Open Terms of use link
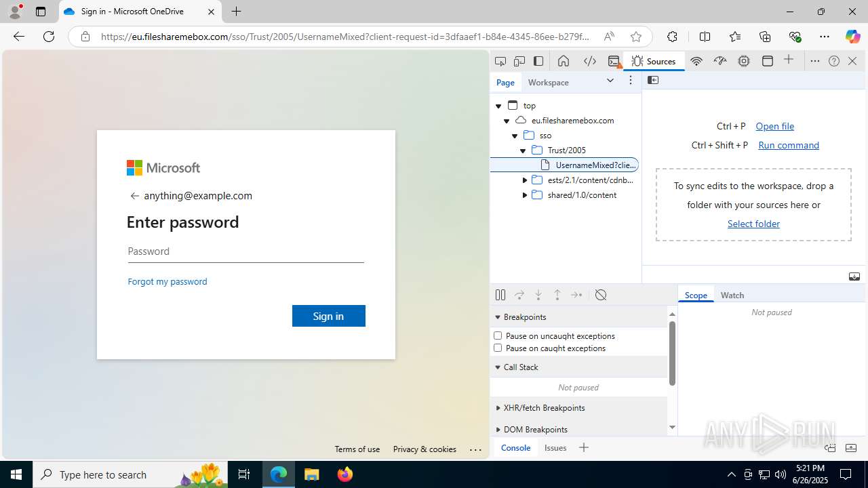Viewport: 868px width, 488px height. pyautogui.click(x=357, y=449)
